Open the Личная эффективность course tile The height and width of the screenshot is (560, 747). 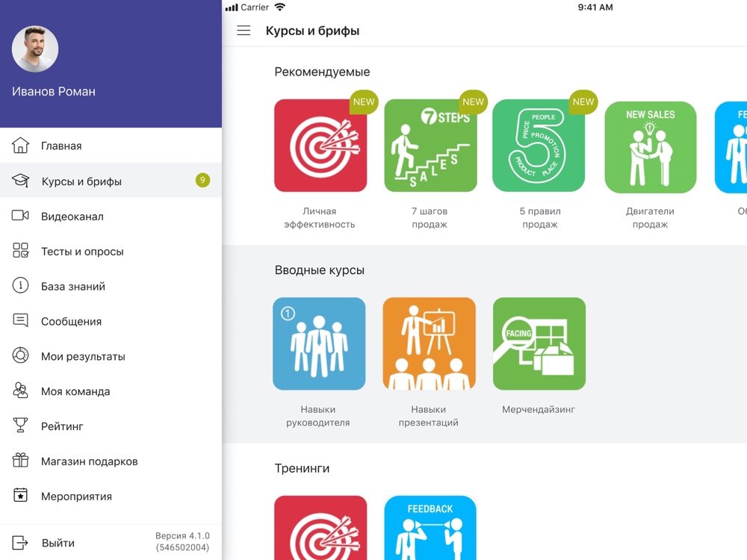(x=320, y=146)
